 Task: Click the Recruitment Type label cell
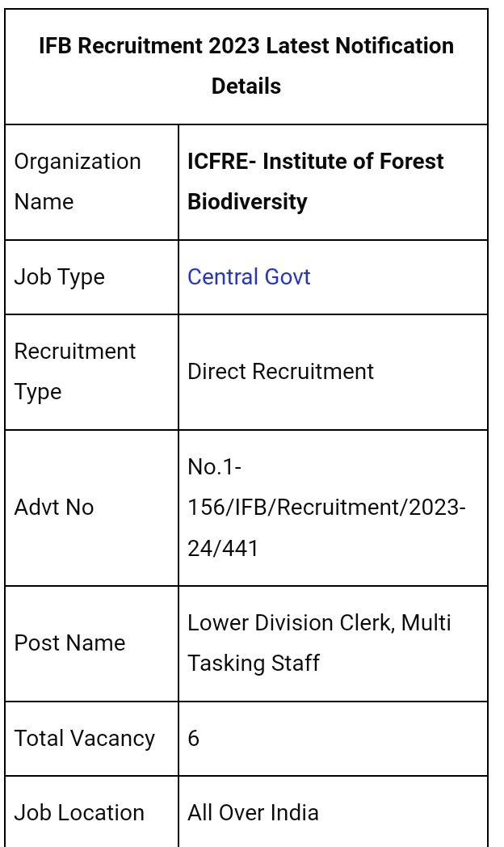(x=92, y=373)
